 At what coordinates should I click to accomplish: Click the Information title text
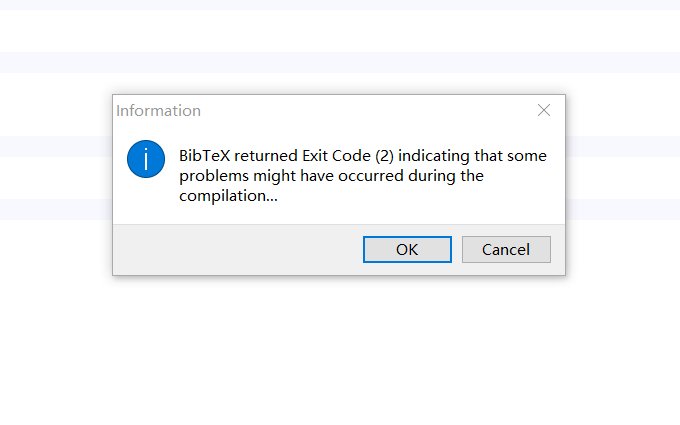tap(158, 111)
